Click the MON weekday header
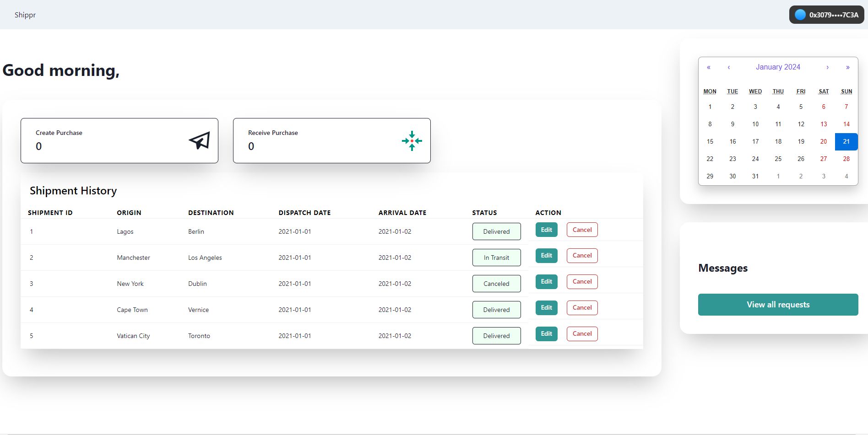Viewport: 868px width, 435px height. 710,91
